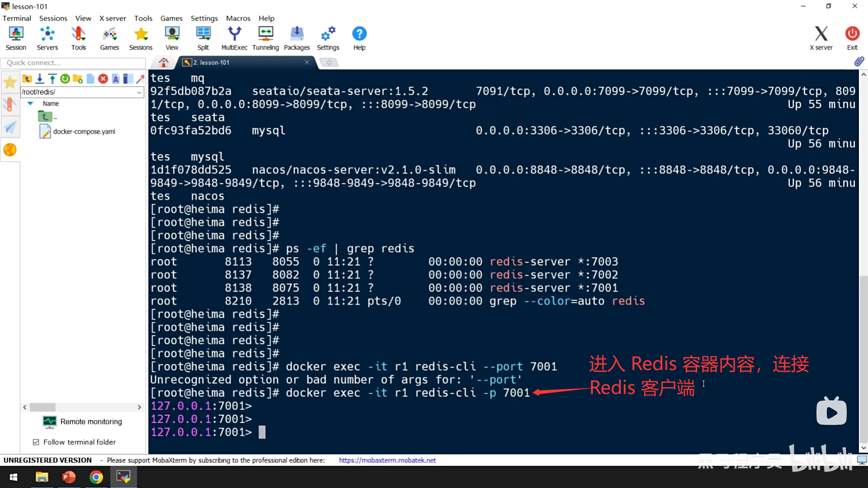
Task: Refresh the SFTP folder with green icon
Action: pos(65,79)
